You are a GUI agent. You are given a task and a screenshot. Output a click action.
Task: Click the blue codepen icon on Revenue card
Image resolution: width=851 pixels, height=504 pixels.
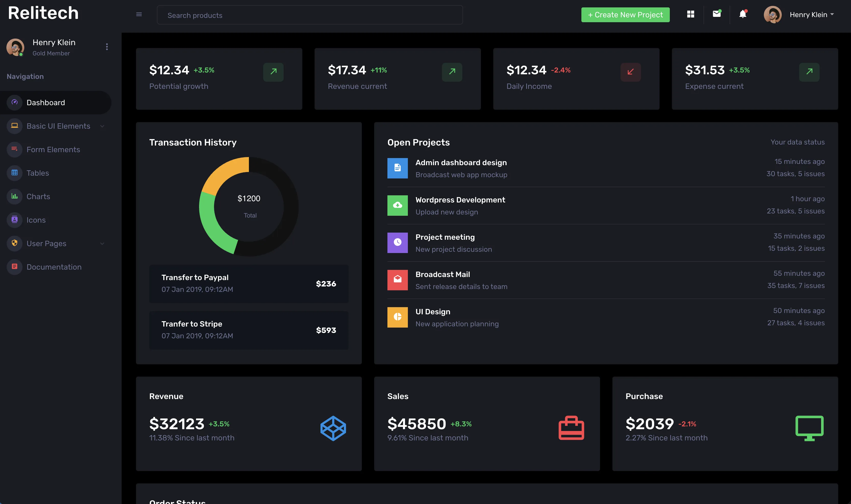[x=333, y=428]
